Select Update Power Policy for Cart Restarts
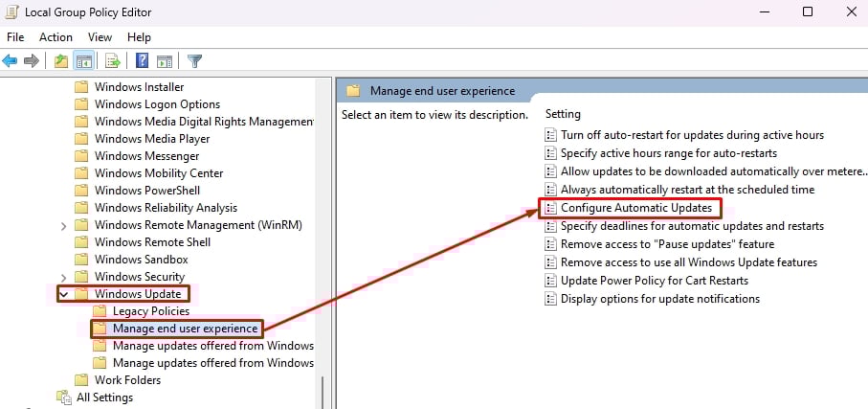 [x=655, y=281]
